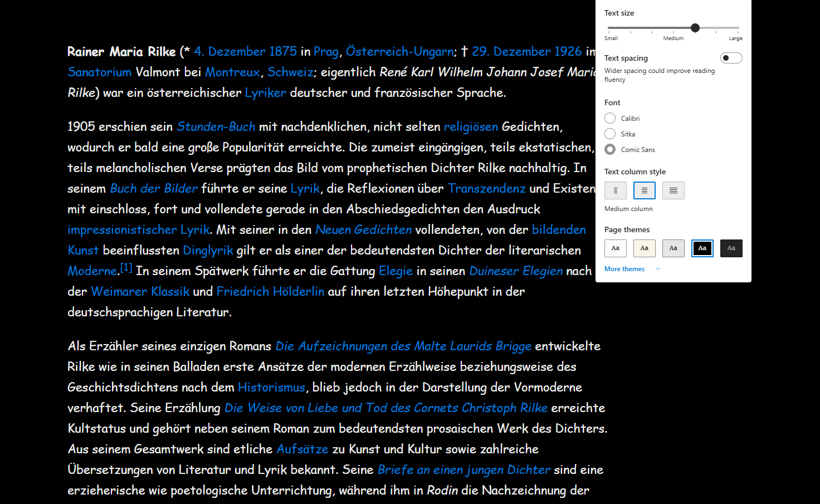Select the medium text column style
Image resolution: width=820 pixels, height=504 pixels.
[644, 190]
